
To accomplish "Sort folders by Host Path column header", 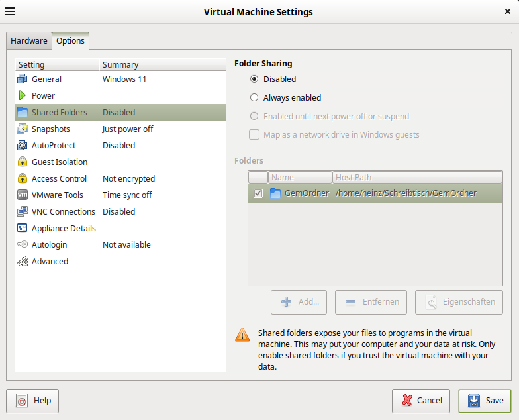I will [x=417, y=177].
